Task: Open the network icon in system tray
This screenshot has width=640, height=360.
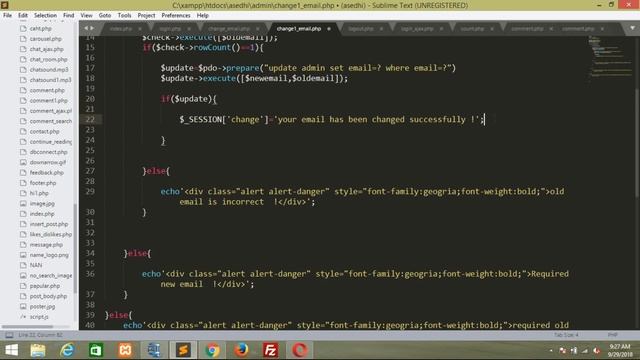Action: (x=584, y=351)
